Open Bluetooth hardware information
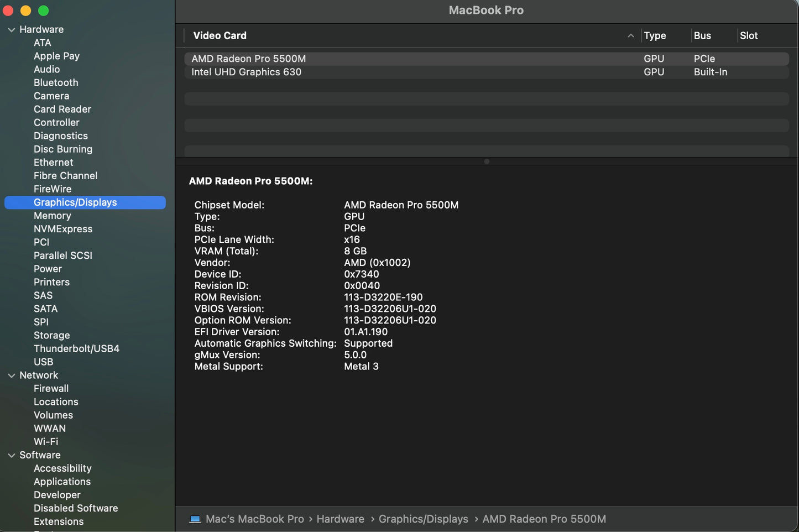 pos(56,82)
